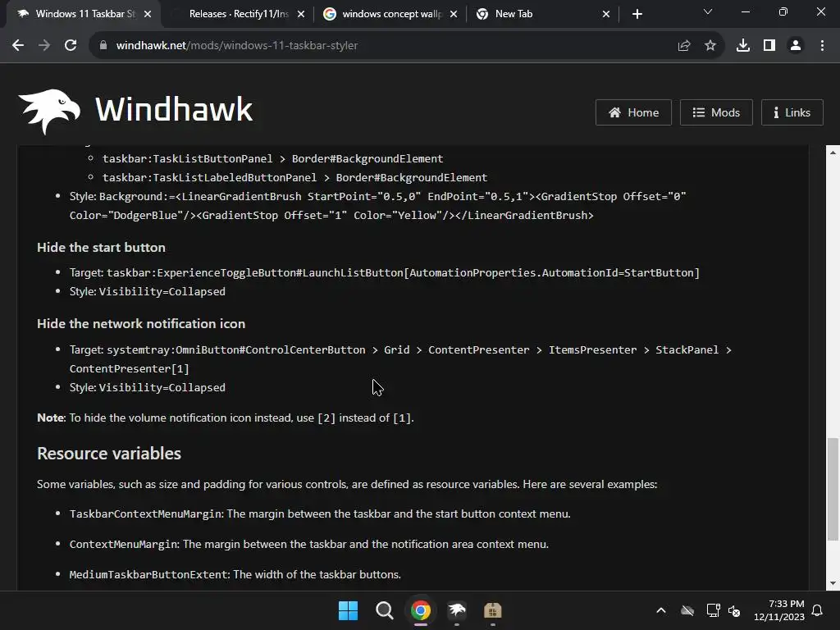Switch to the New Tab tab

coord(542,14)
